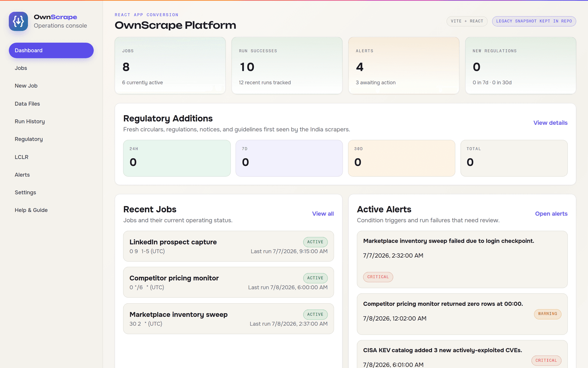Click Active Alerts heading

pyautogui.click(x=384, y=209)
